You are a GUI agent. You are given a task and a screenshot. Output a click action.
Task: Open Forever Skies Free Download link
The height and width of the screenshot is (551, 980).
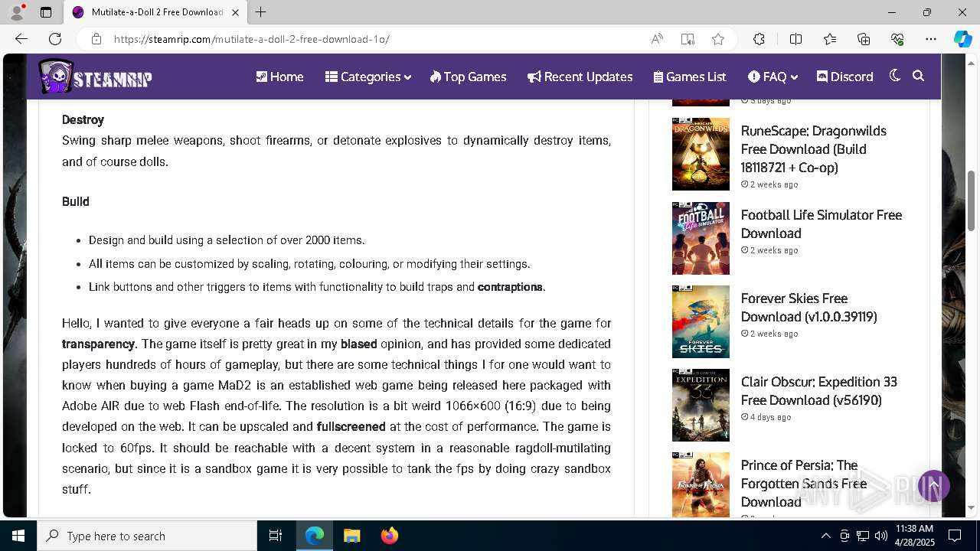809,308
